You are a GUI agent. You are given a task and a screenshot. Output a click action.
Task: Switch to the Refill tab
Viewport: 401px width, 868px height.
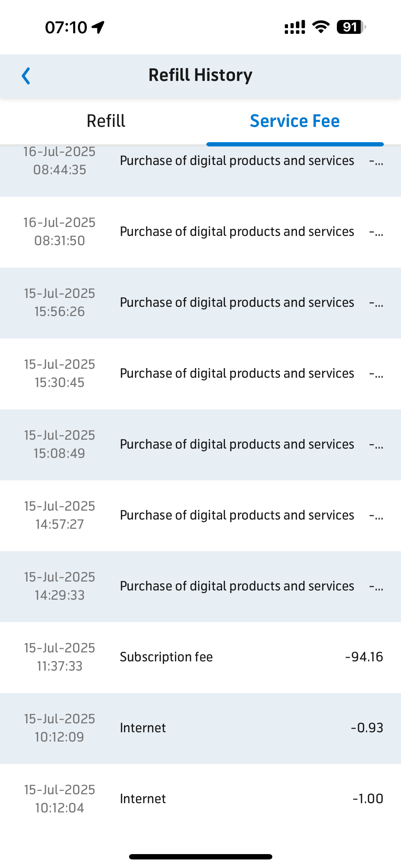point(106,121)
